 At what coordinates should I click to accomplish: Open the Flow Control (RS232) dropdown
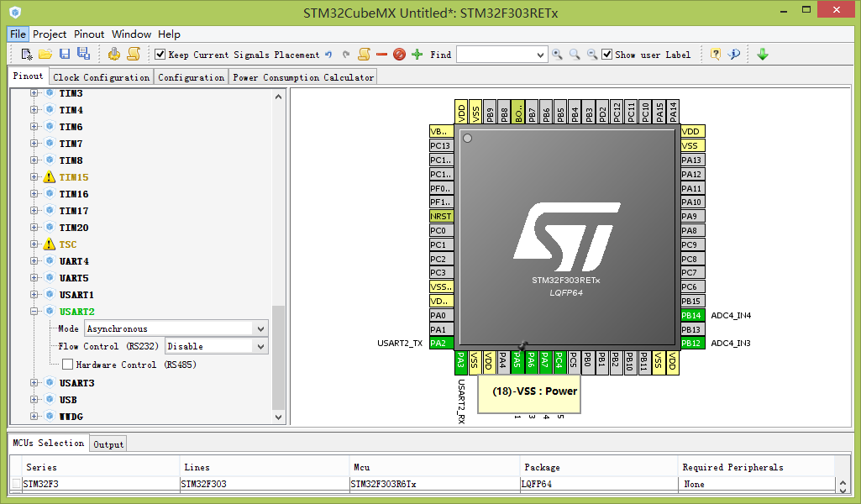[x=260, y=346]
